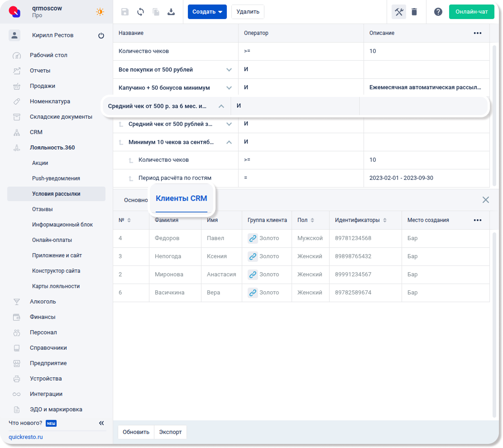The image size is (503, 448).
Task: Toggle the light theme sun icon
Action: click(100, 12)
